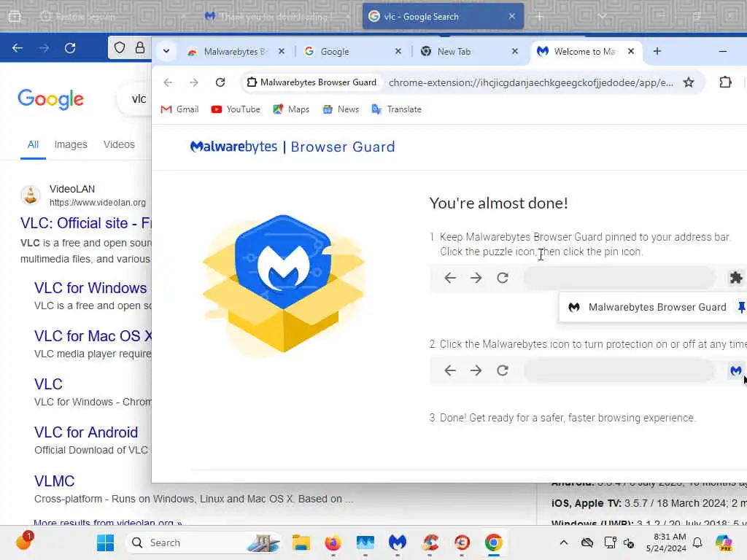Click the Chrome address bar URL
The image size is (747, 560).
(531, 82)
